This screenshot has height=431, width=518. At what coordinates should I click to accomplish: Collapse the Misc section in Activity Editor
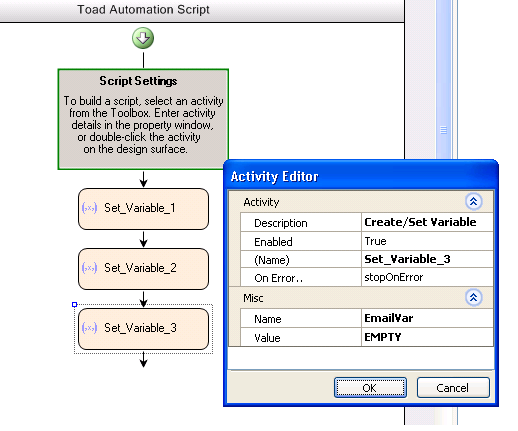click(473, 297)
